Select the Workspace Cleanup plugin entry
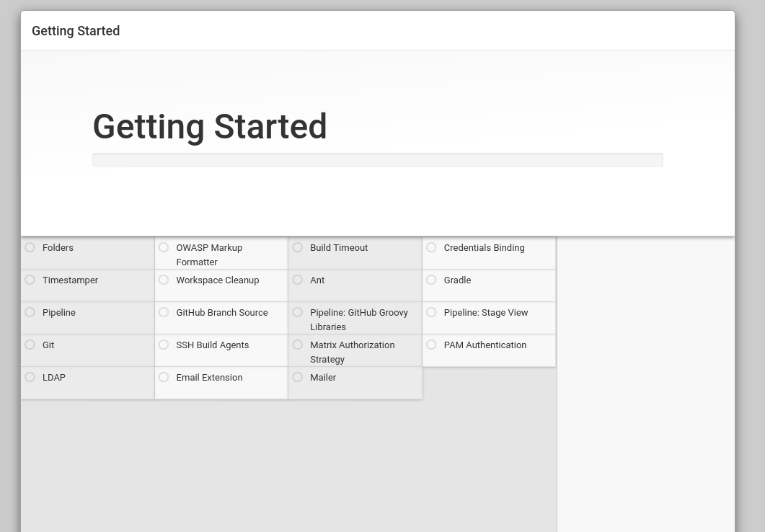Image resolution: width=765 pixels, height=532 pixels. click(217, 280)
